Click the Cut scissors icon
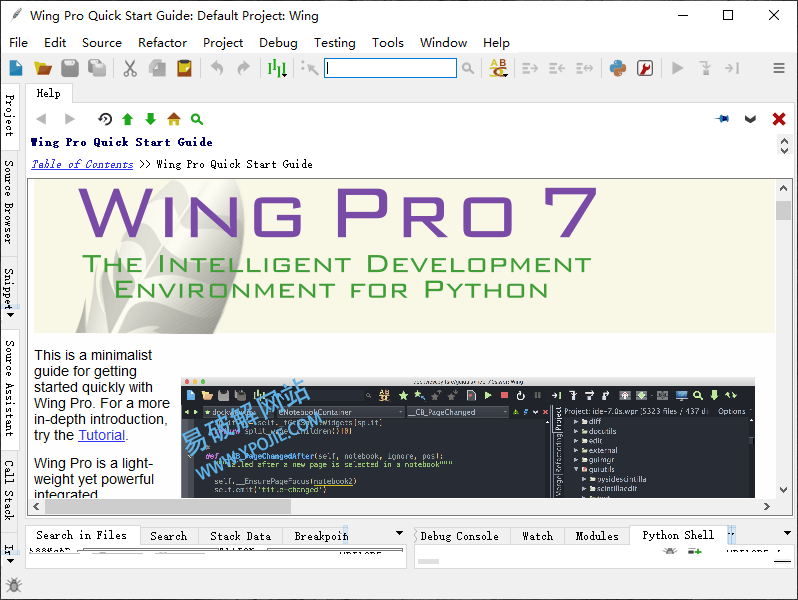798x600 pixels. (129, 68)
